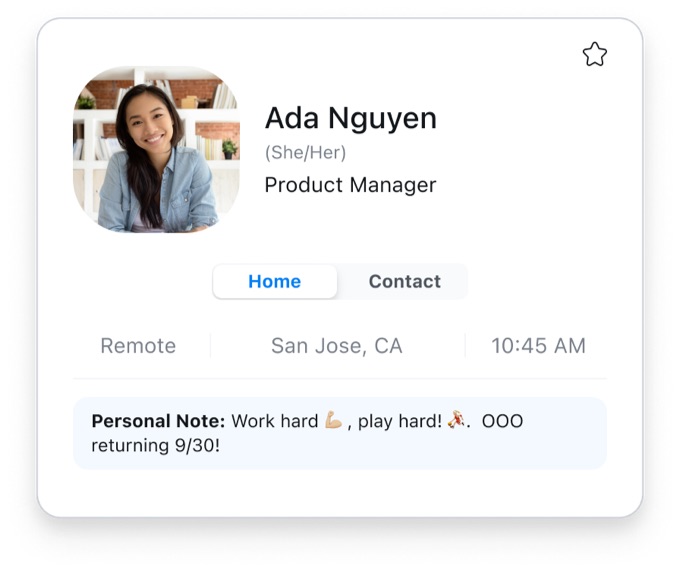Click the "play hard!" text in the note
The width and height of the screenshot is (680, 573).
click(x=399, y=421)
